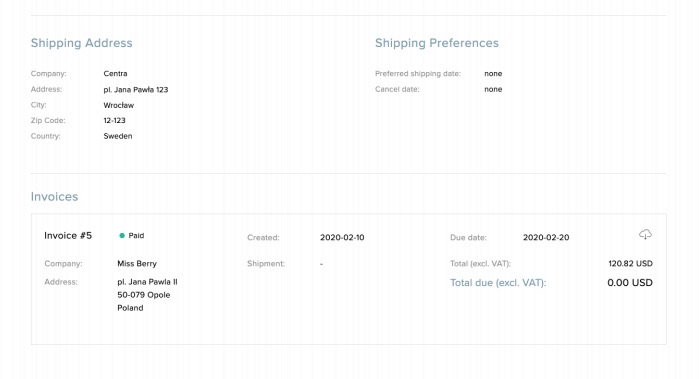Image resolution: width=699 pixels, height=379 pixels.
Task: Select the city value Wrocław
Action: click(119, 105)
